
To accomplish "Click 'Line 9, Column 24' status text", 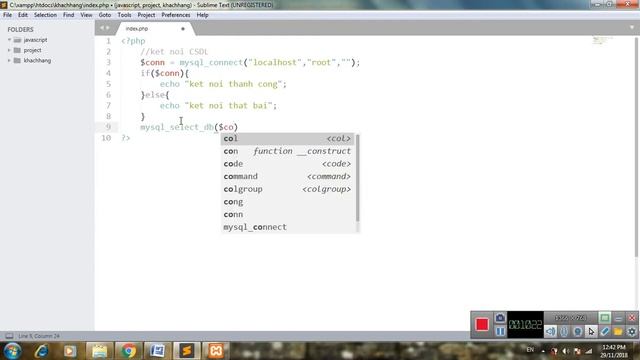I will pos(39,336).
